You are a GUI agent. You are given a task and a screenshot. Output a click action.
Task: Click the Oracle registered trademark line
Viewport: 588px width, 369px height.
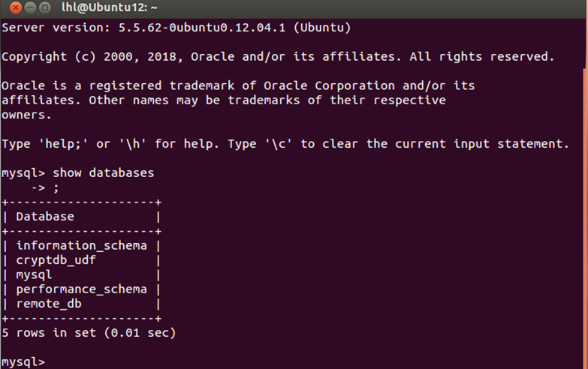tap(238, 85)
